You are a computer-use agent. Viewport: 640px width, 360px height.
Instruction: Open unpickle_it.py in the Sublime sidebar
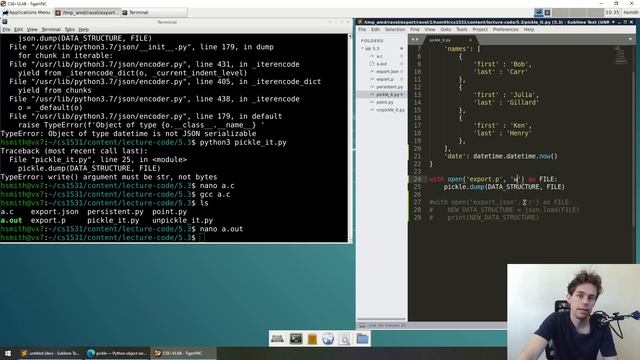pyautogui.click(x=391, y=110)
